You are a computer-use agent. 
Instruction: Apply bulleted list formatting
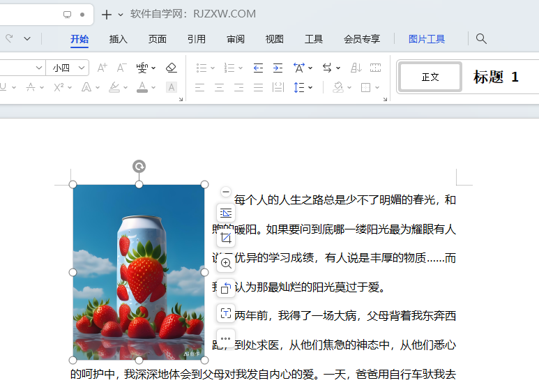202,68
